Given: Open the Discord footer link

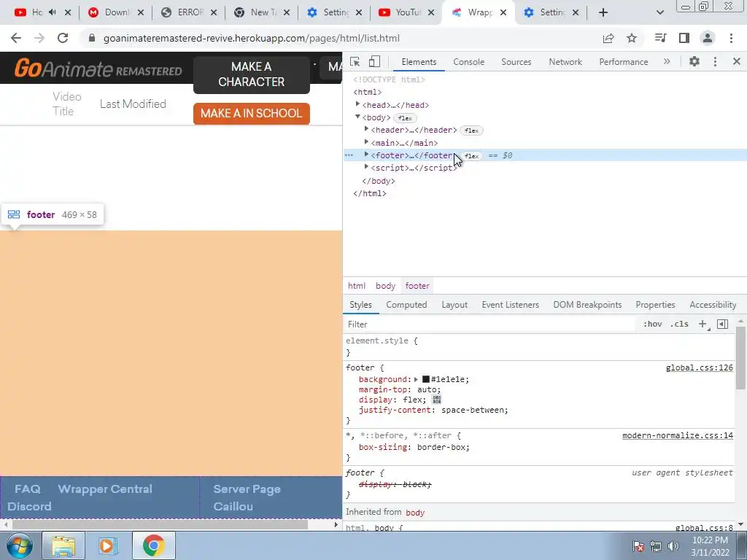Looking at the screenshot, I should (29, 506).
